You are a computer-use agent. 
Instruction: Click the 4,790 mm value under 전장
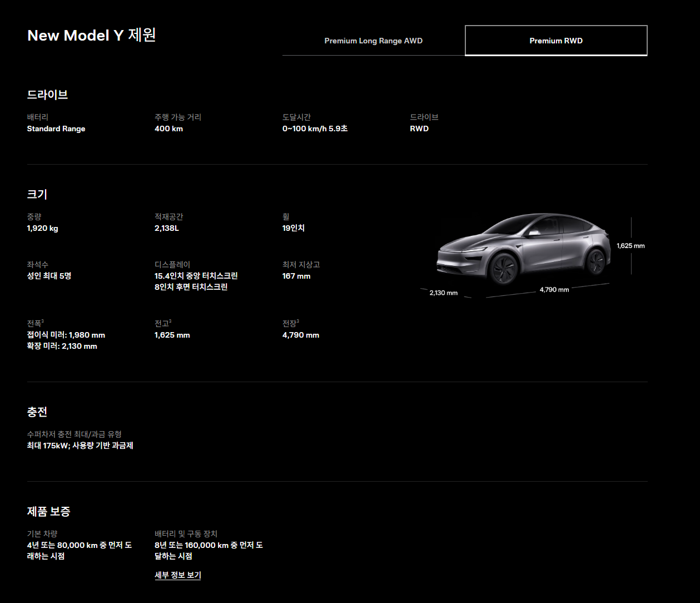tap(301, 335)
